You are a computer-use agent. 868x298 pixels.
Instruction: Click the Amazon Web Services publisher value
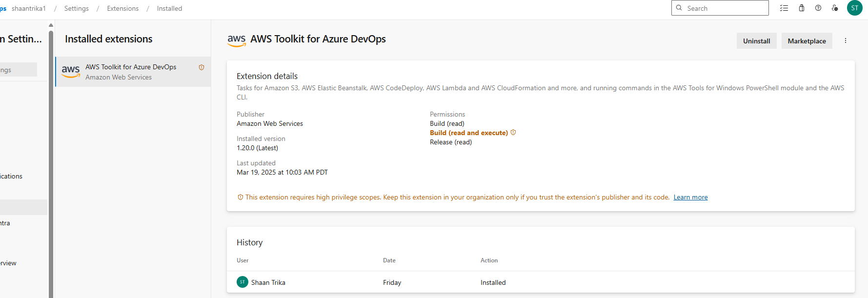tap(270, 123)
